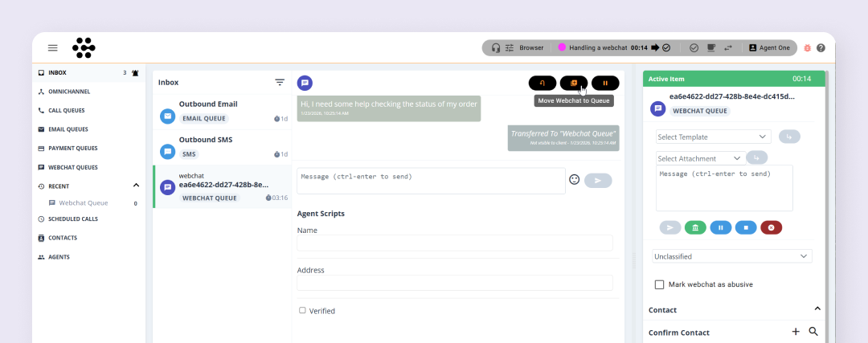Open the help question mark icon

tap(821, 48)
